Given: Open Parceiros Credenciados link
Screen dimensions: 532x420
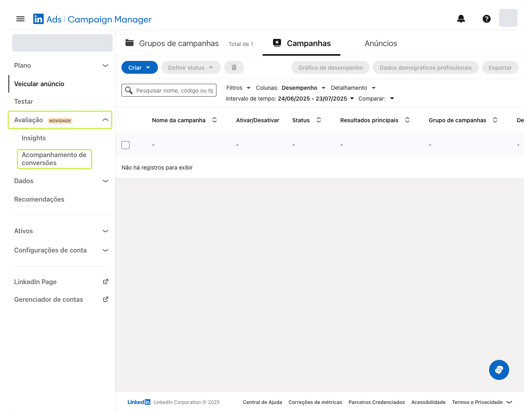Looking at the screenshot, I should (x=376, y=402).
